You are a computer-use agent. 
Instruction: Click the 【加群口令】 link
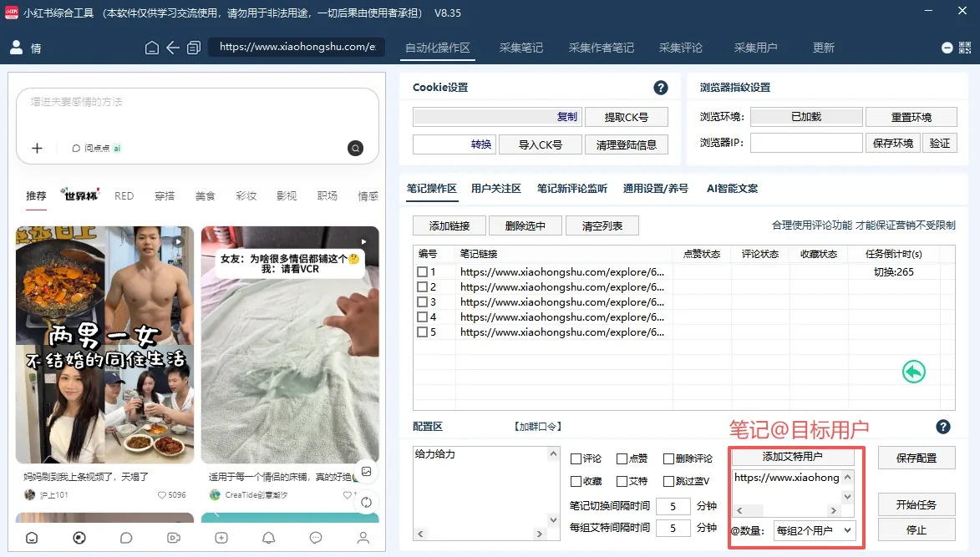[x=538, y=427]
